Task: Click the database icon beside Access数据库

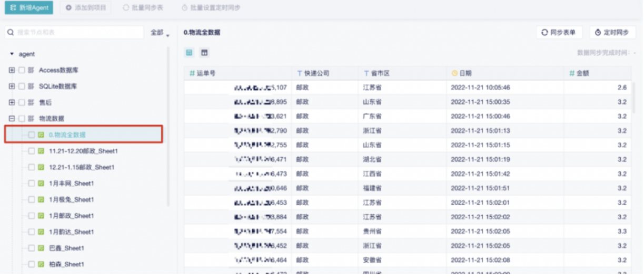Action: pyautogui.click(x=31, y=70)
